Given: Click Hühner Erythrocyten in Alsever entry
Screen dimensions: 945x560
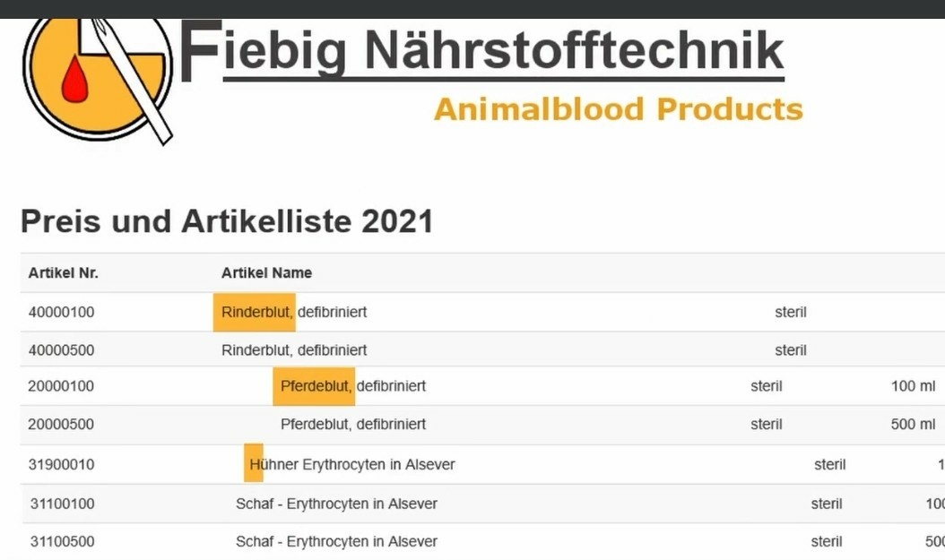Looking at the screenshot, I should [352, 465].
